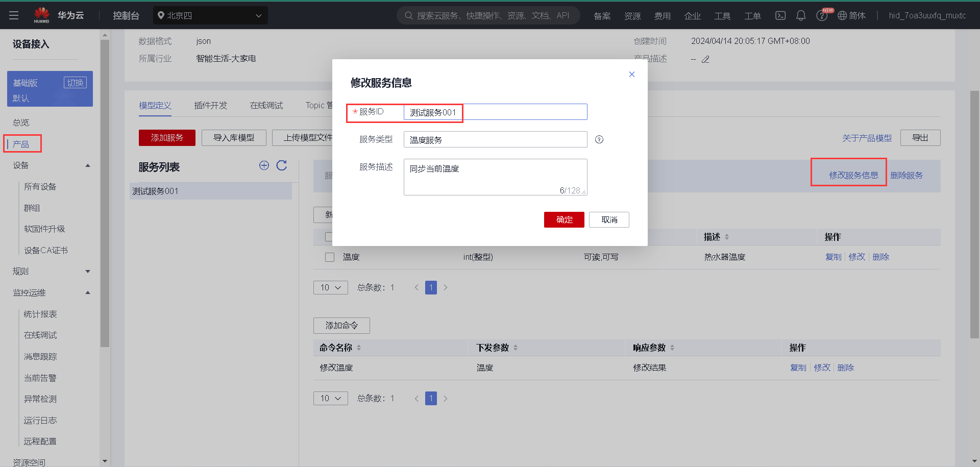Open 消息跟踪 in the sidebar
980x467 pixels.
pos(40,357)
